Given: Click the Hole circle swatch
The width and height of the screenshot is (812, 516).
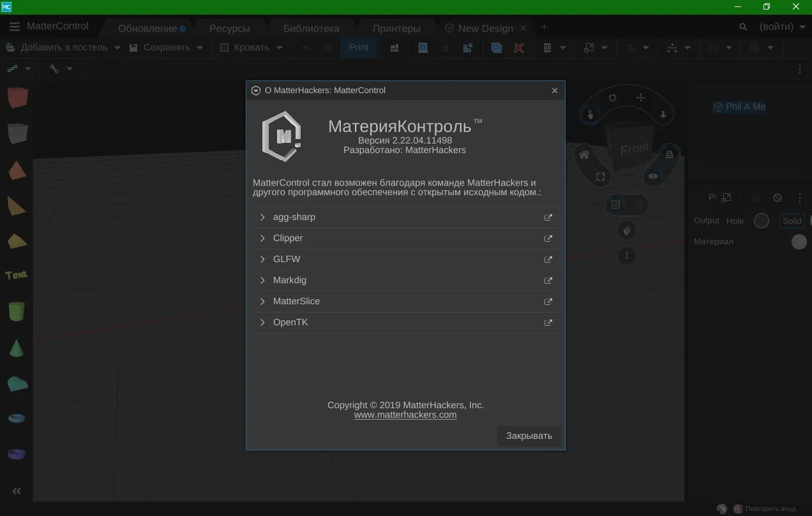Looking at the screenshot, I should click(762, 221).
